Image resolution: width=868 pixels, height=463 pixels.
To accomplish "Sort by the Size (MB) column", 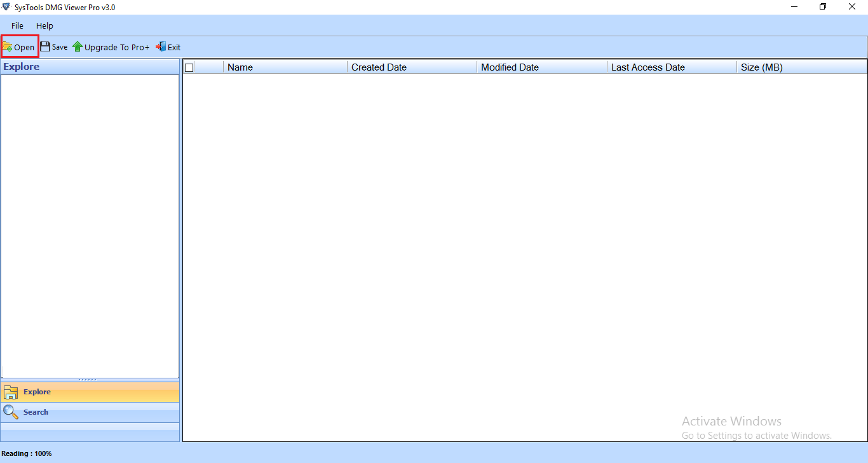I will tap(802, 67).
